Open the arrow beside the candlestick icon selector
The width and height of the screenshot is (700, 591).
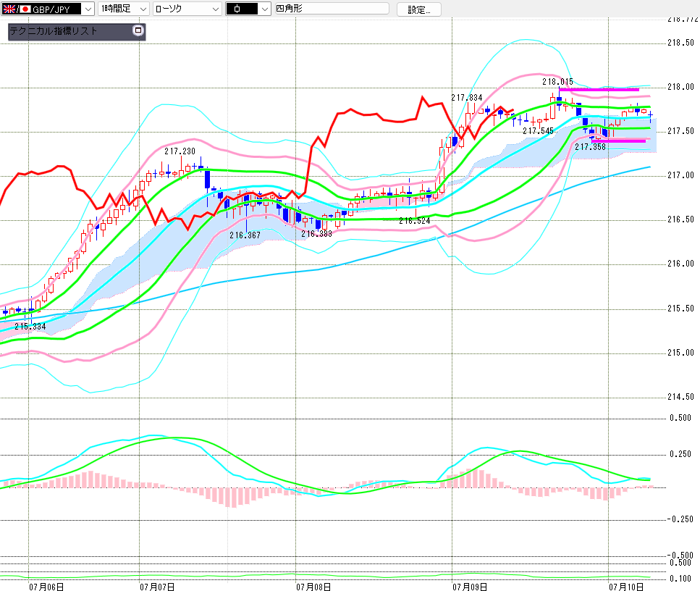click(x=265, y=9)
